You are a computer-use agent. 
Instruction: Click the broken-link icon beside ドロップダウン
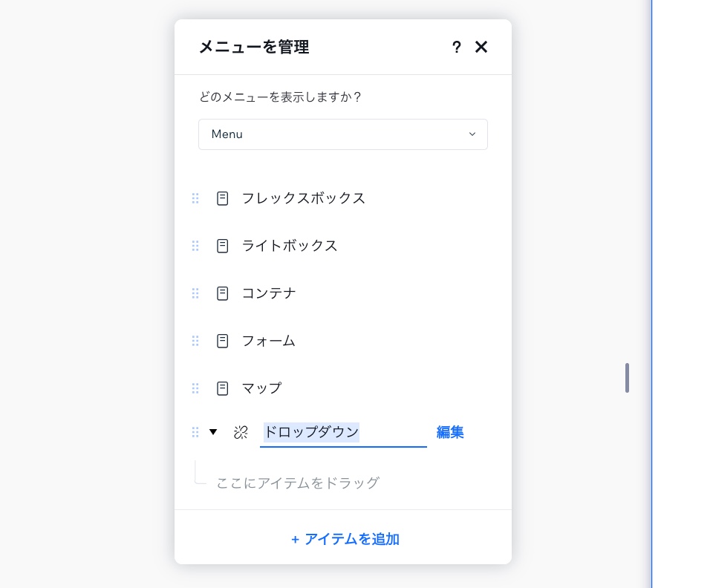[241, 432]
